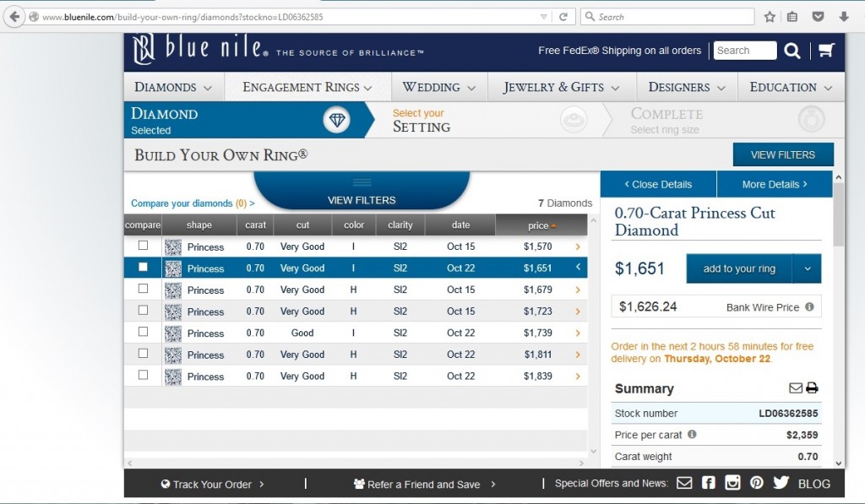This screenshot has height=504, width=865.
Task: Tick compare checkbox for $1,679 diamond
Action: point(143,289)
